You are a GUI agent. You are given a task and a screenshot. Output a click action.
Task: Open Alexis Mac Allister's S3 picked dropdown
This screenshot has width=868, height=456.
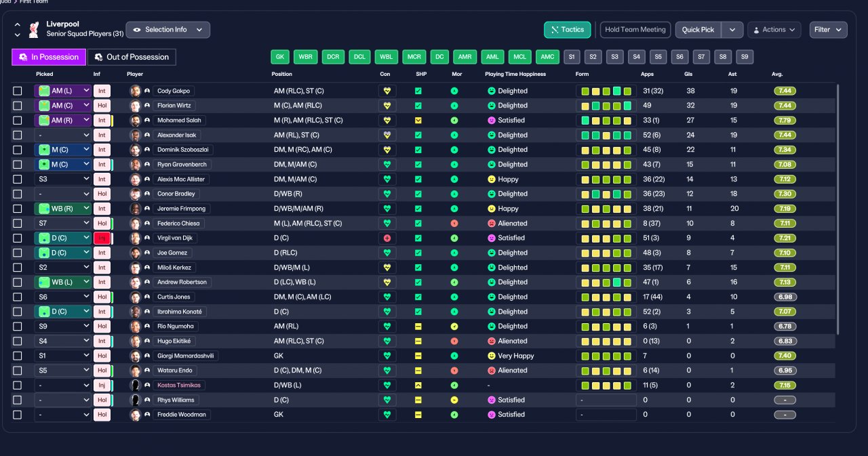click(63, 180)
